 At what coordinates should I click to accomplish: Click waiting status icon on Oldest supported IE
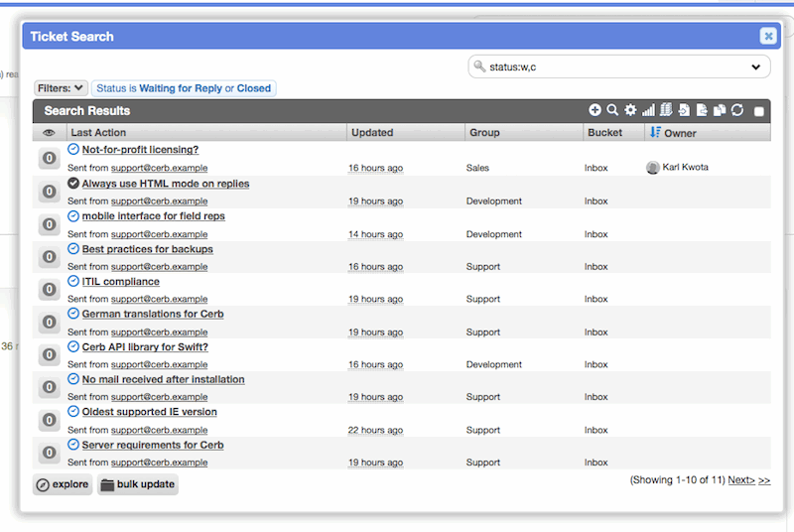[x=73, y=411]
